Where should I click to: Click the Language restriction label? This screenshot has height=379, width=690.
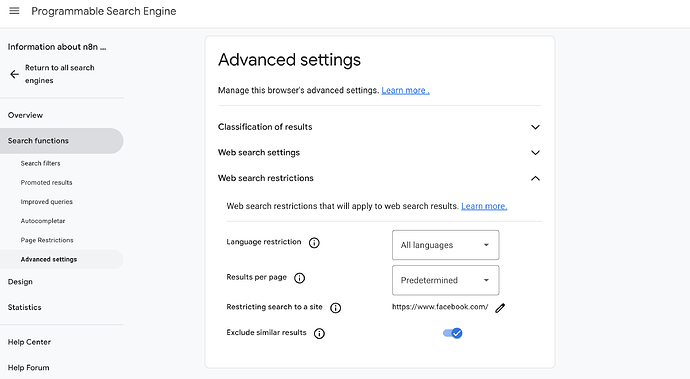click(264, 242)
